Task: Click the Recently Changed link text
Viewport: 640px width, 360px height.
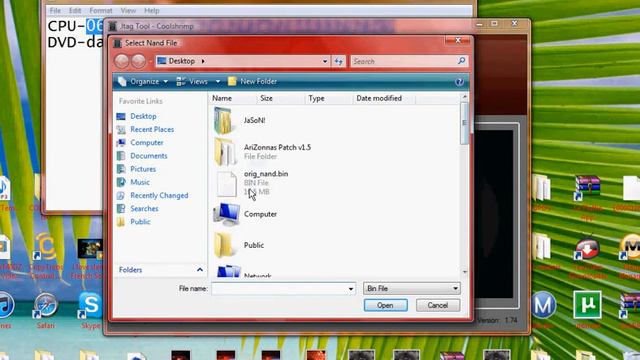Action: 159,196
